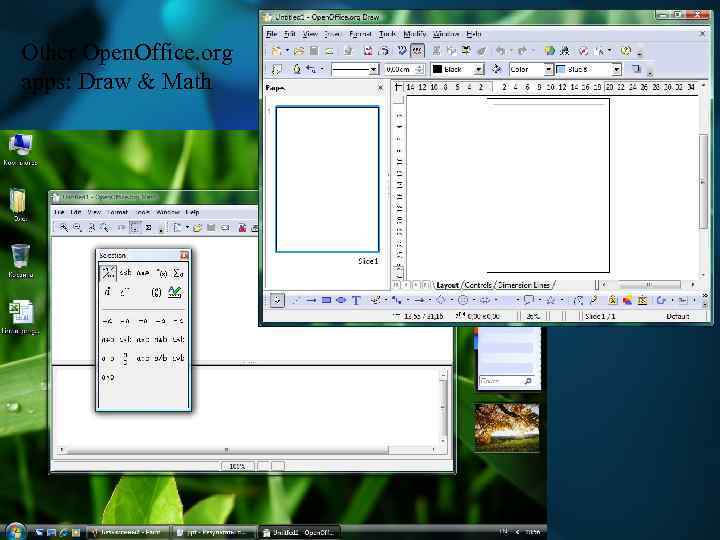The width and height of the screenshot is (720, 540).
Task: Click the Undo icon in Draw toolbar
Action: coord(501,51)
